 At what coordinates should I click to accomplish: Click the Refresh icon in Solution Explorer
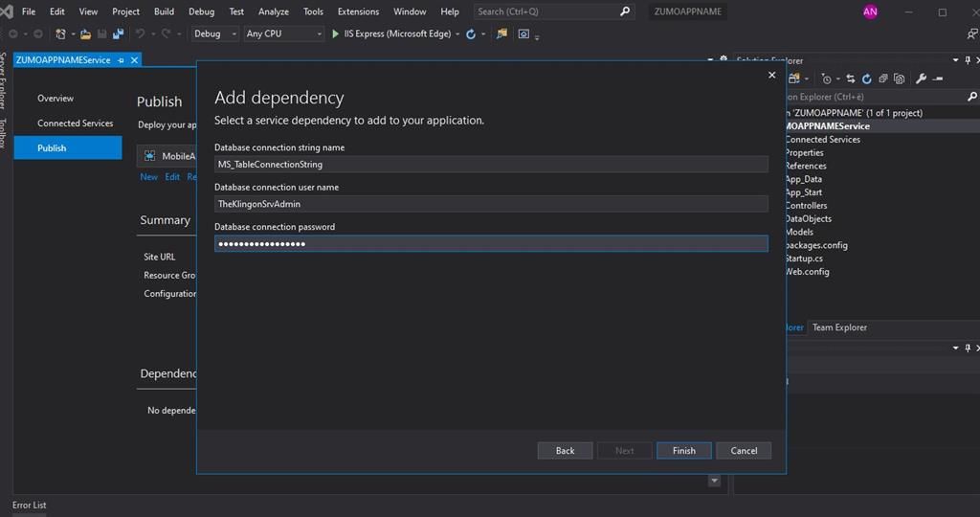(867, 79)
